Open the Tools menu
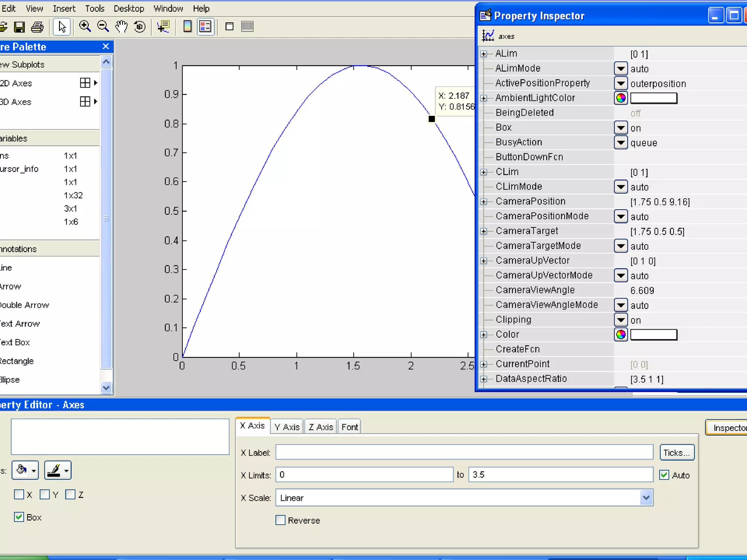The width and height of the screenshot is (747, 560). 94,8
